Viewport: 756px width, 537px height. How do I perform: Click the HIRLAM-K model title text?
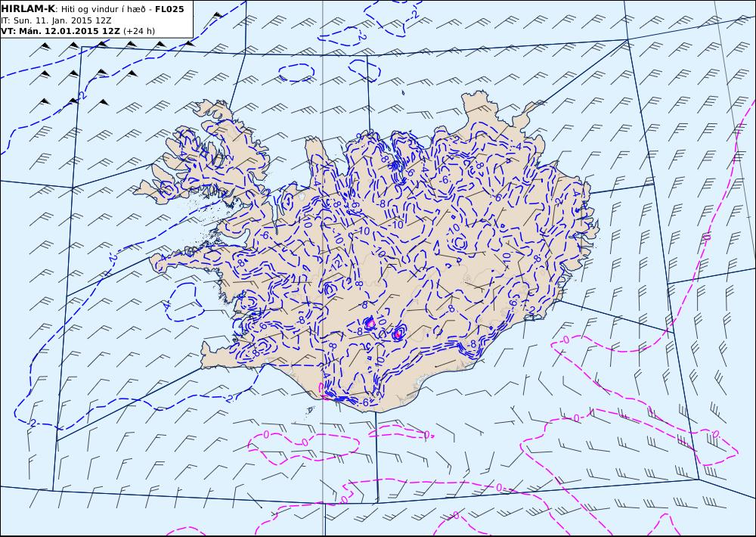tap(28, 9)
